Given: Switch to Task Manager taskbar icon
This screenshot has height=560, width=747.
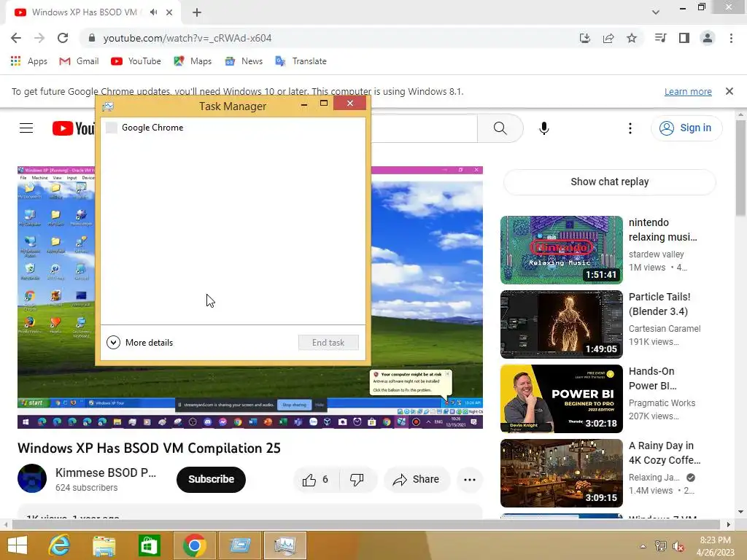Looking at the screenshot, I should pos(285,545).
